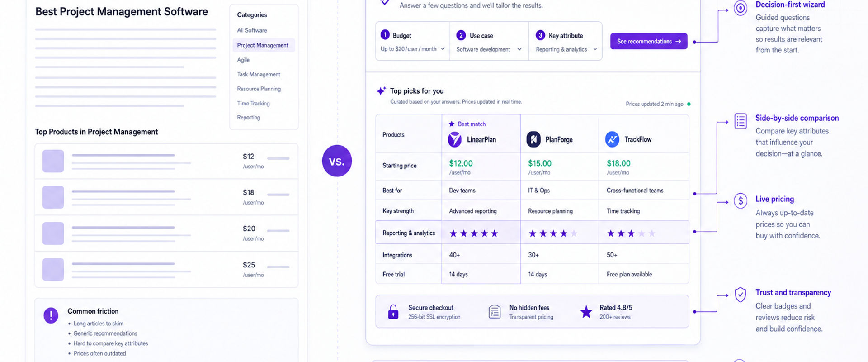Click the $20 product thumbnail placeholder
The height and width of the screenshot is (362, 868).
pos(53,233)
